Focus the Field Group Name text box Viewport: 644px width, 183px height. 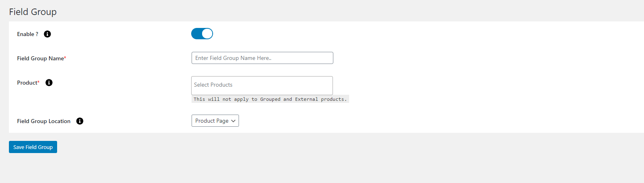(262, 58)
